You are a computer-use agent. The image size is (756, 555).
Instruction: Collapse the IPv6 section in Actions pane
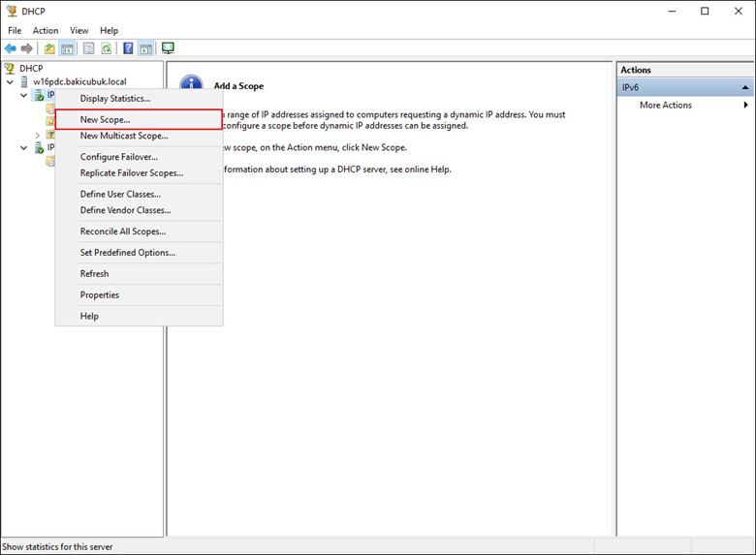pos(745,88)
